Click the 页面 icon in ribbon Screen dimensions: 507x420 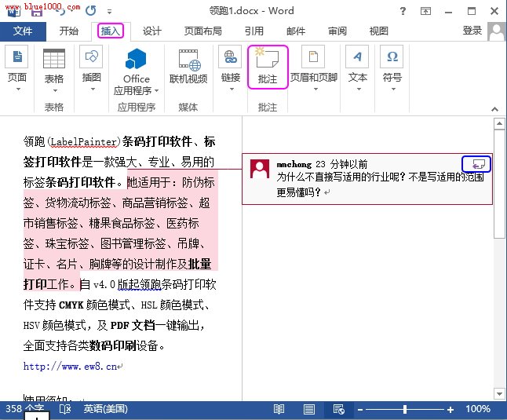(16, 57)
